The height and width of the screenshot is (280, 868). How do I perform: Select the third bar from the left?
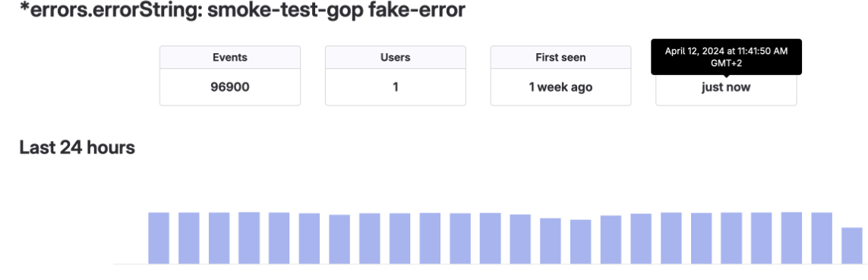pyautogui.click(x=219, y=238)
